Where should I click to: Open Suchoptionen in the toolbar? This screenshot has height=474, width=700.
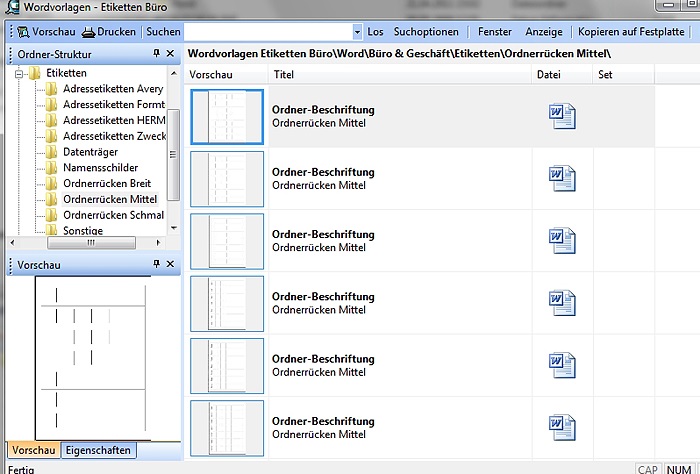pyautogui.click(x=426, y=32)
